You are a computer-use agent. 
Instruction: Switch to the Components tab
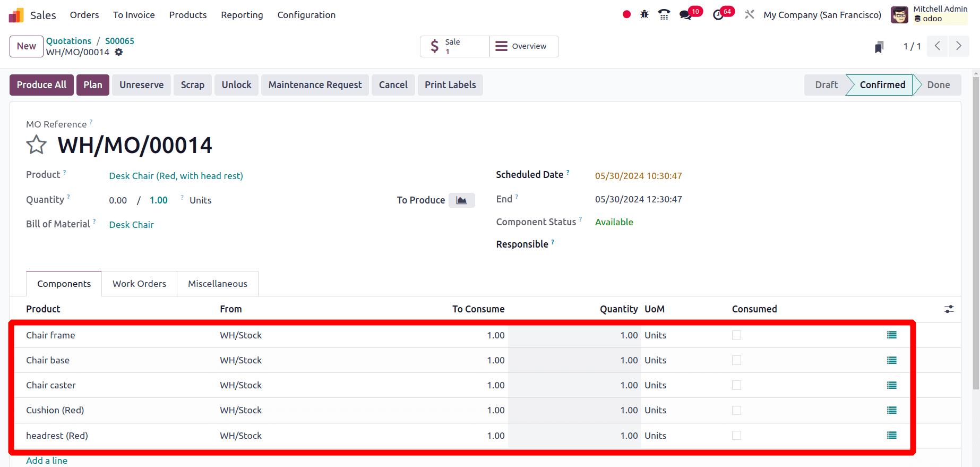pos(64,284)
